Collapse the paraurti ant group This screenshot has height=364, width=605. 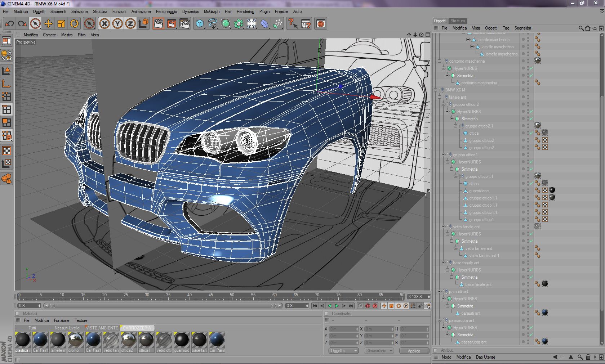tap(440, 292)
